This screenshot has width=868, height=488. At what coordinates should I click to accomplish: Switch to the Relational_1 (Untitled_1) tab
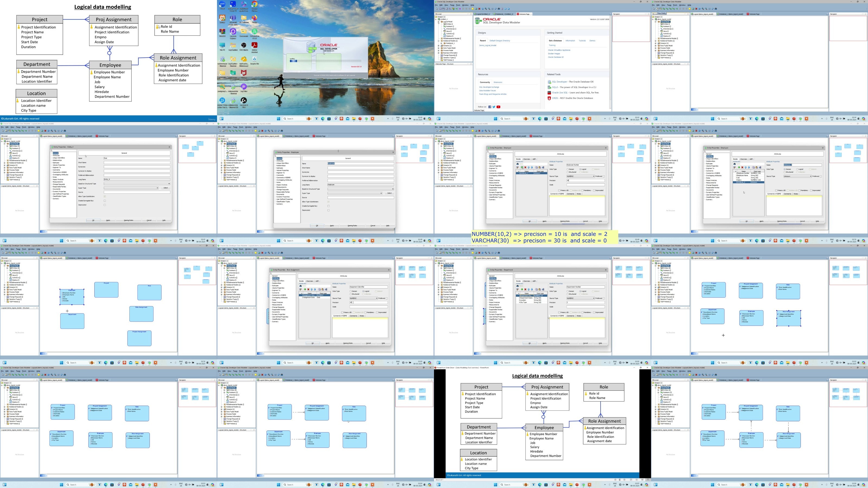click(504, 14)
